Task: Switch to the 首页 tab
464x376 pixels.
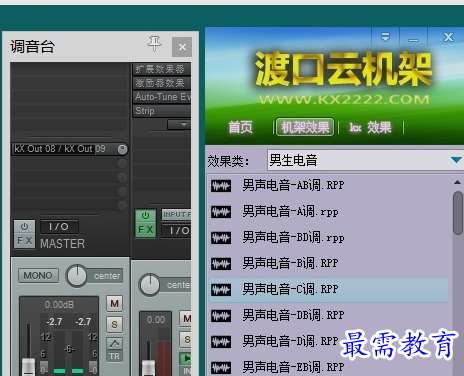Action: pyautogui.click(x=240, y=127)
